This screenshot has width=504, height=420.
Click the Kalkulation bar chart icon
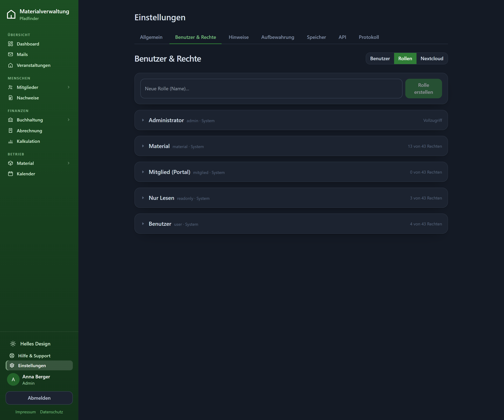coord(10,141)
